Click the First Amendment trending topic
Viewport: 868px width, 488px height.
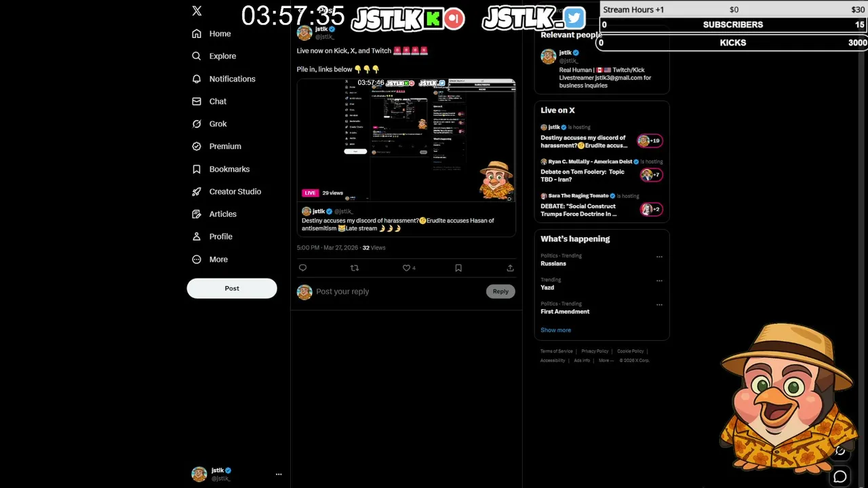point(565,312)
